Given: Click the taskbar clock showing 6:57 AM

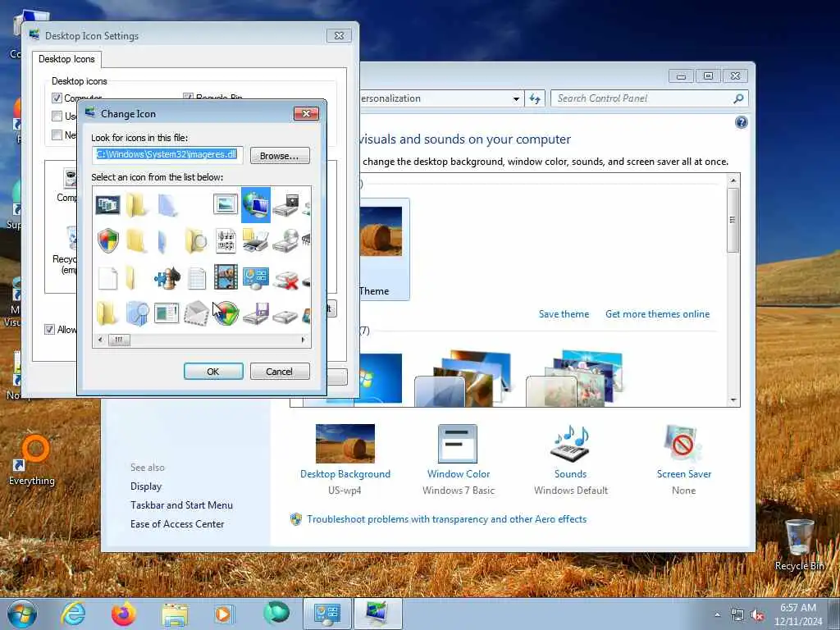Looking at the screenshot, I should (x=797, y=614).
